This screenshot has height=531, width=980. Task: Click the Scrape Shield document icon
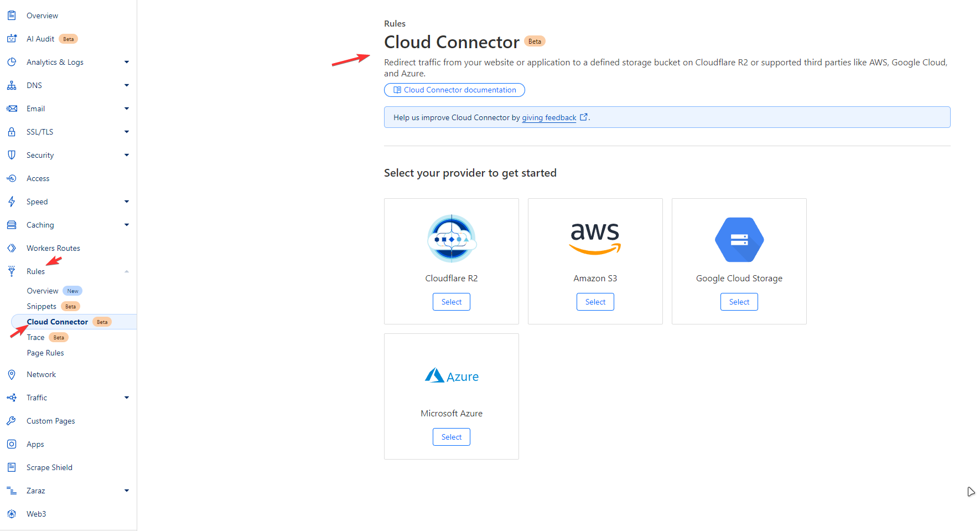point(12,467)
